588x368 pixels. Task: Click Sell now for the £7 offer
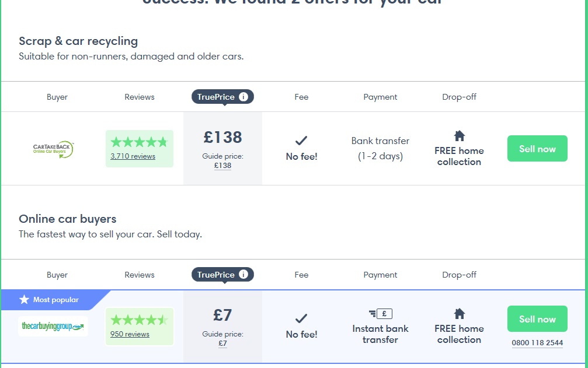click(x=537, y=319)
